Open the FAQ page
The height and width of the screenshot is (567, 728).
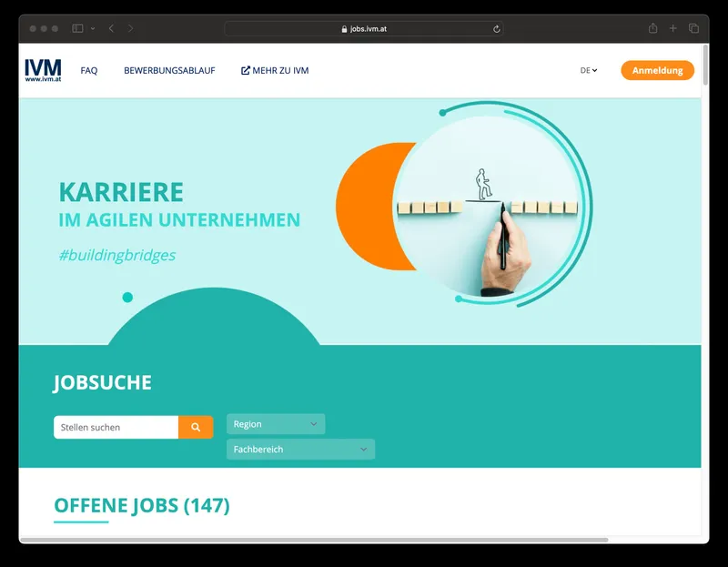[89, 70]
